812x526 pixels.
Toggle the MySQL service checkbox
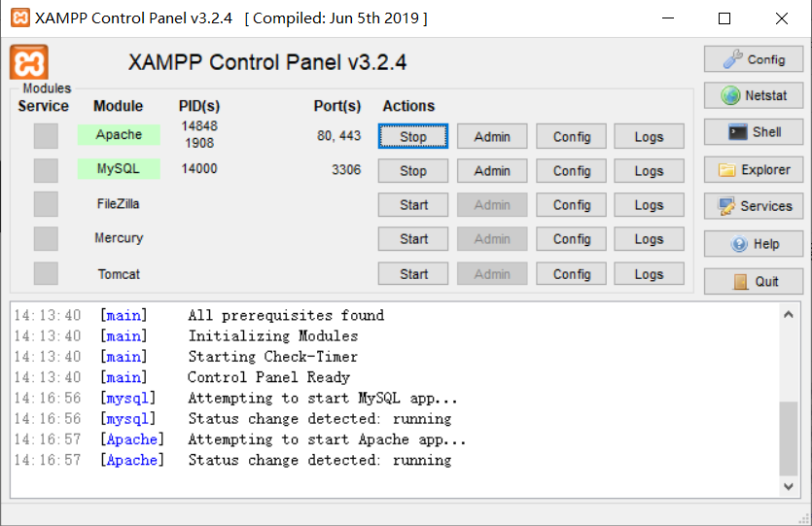click(46, 170)
